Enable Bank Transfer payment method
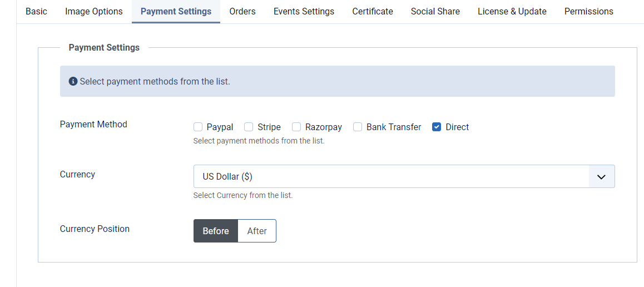 [358, 127]
